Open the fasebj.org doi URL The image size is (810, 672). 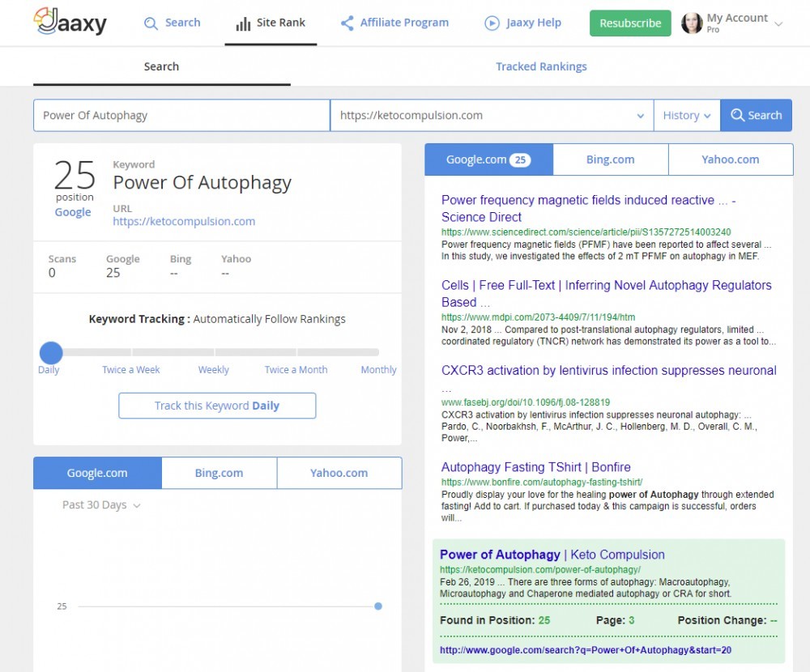526,402
